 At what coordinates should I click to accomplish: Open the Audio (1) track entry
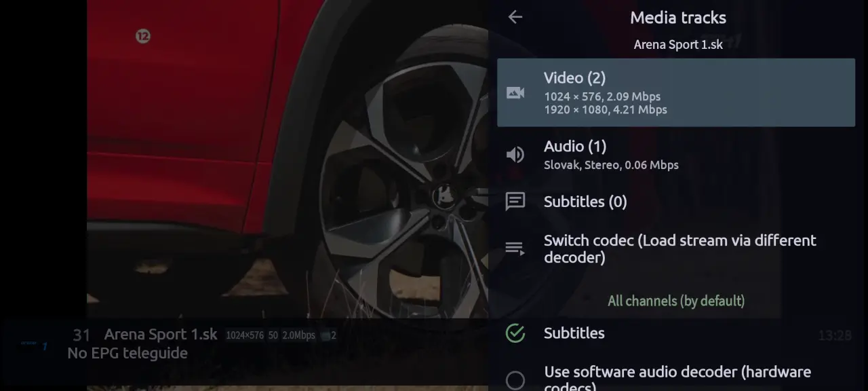tap(676, 155)
